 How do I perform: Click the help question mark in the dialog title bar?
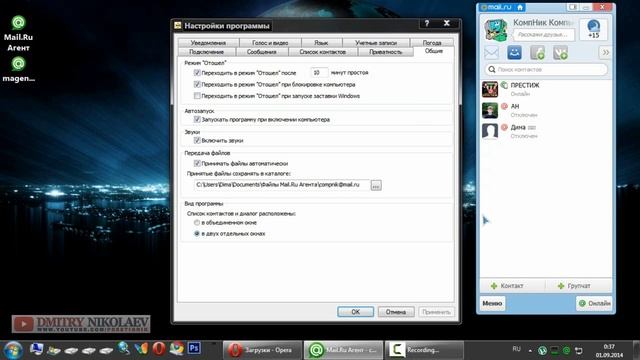pyautogui.click(x=427, y=24)
